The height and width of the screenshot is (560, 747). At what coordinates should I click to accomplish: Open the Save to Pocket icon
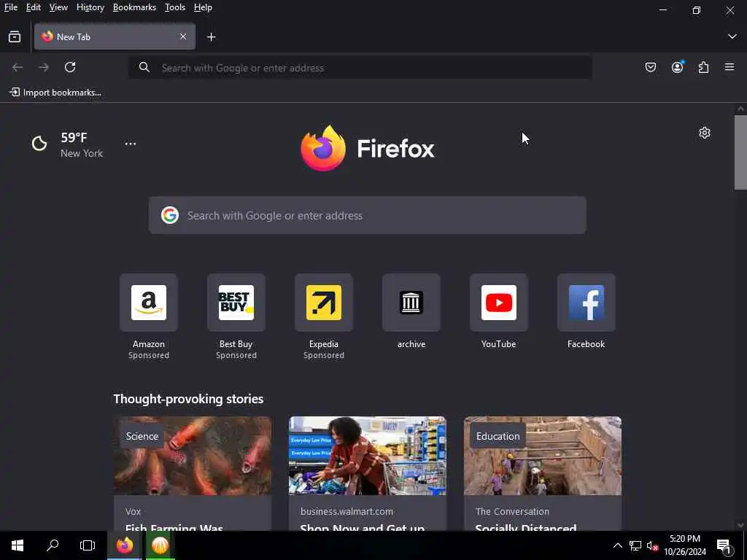(x=651, y=67)
